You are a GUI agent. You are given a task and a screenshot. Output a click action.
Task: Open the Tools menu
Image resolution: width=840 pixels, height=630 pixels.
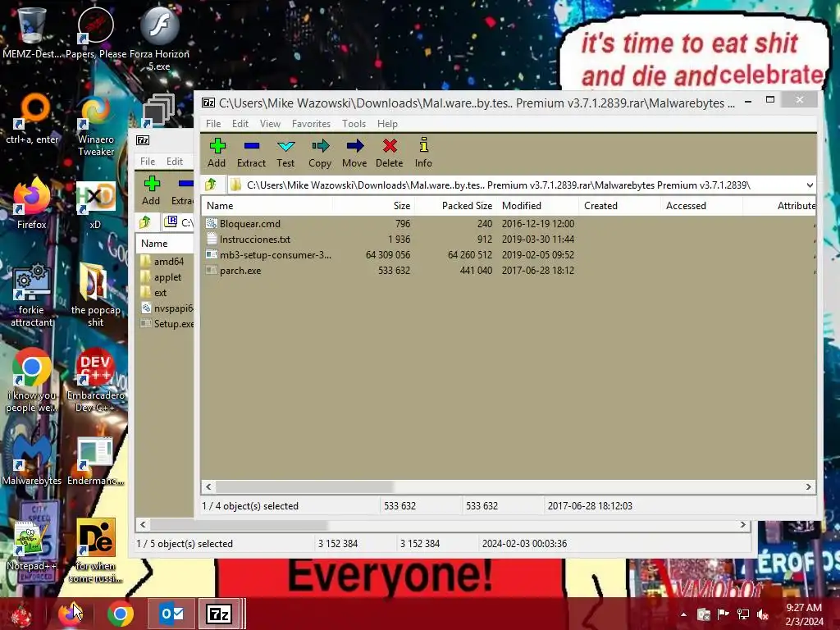click(354, 124)
